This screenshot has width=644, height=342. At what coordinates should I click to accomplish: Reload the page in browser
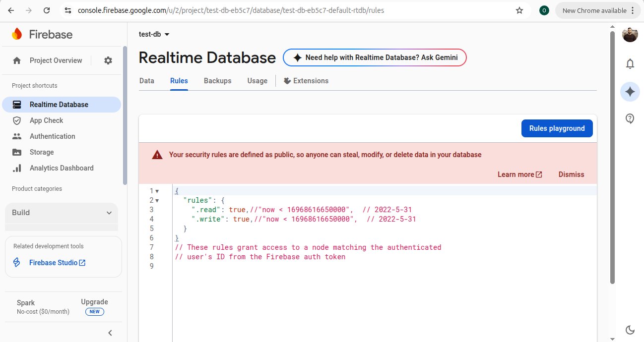pos(46,10)
